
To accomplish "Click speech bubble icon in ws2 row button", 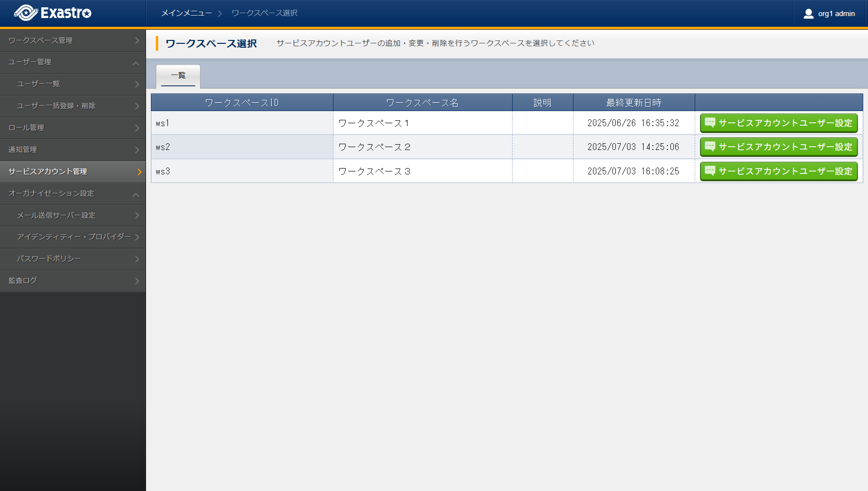I will point(710,147).
